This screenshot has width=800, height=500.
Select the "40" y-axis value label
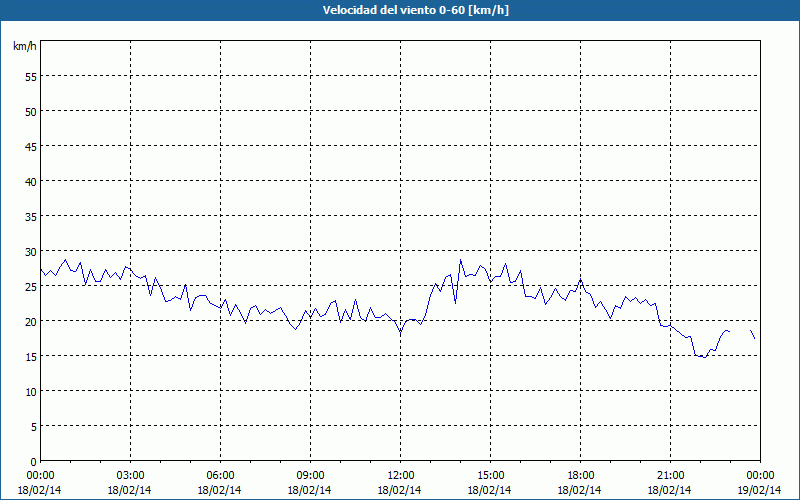[31, 182]
